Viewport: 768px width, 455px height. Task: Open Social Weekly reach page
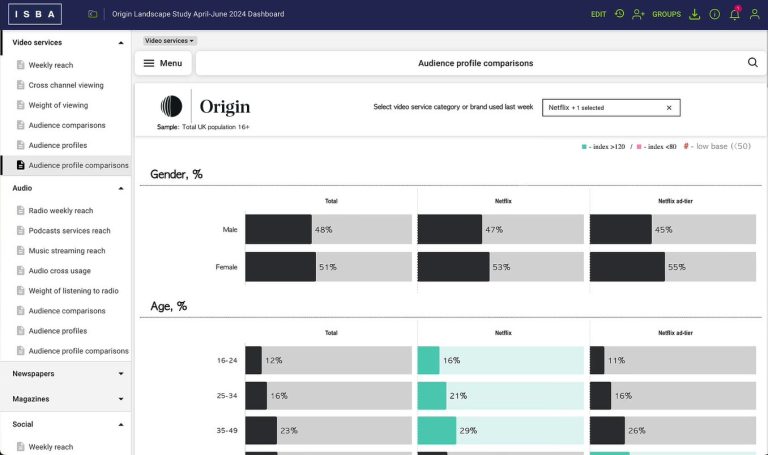pos(50,447)
